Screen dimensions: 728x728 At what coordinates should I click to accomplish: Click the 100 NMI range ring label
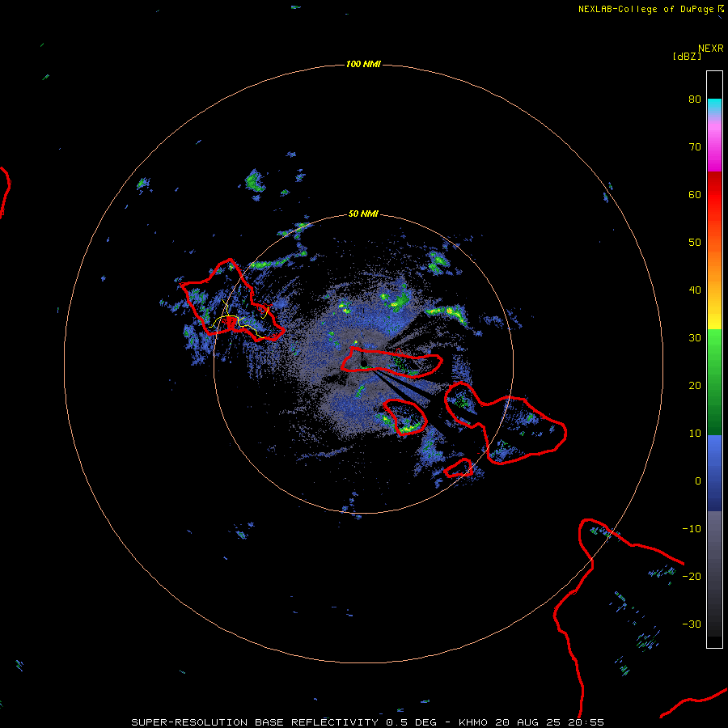tap(363, 64)
